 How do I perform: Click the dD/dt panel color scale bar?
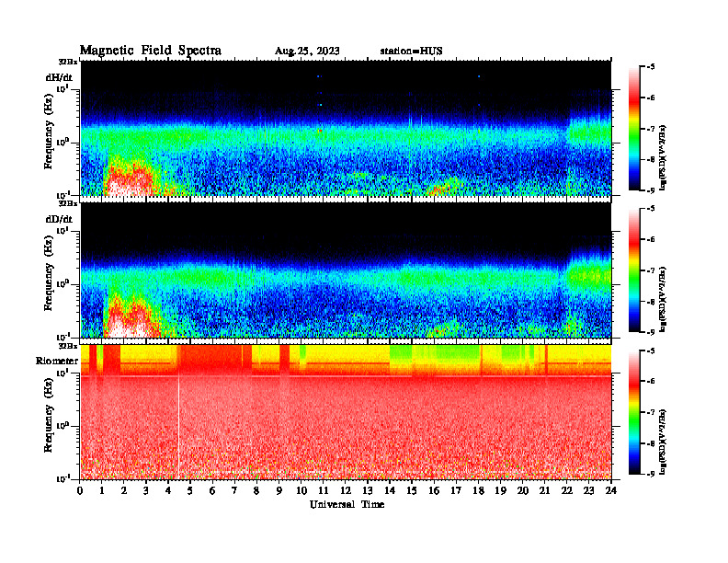click(634, 270)
